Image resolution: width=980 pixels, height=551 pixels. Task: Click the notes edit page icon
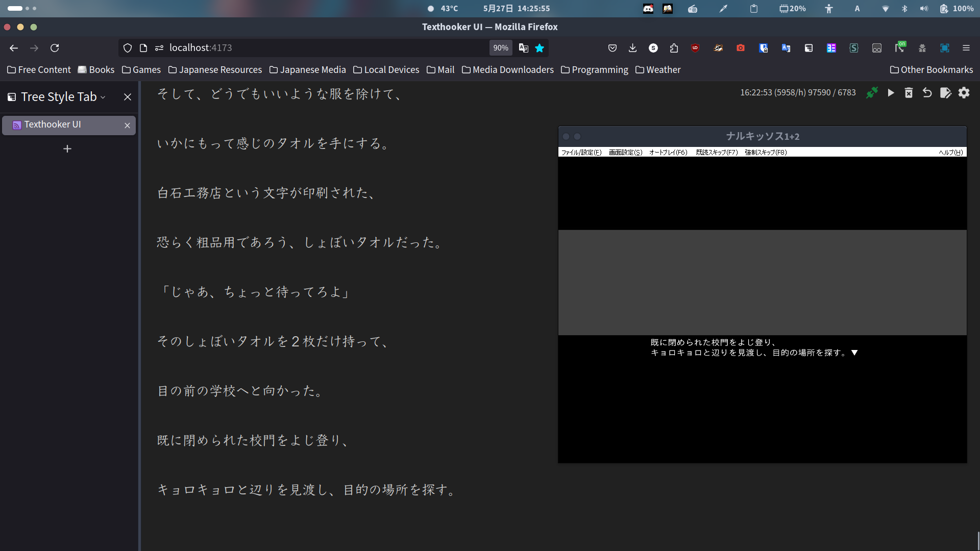point(945,93)
